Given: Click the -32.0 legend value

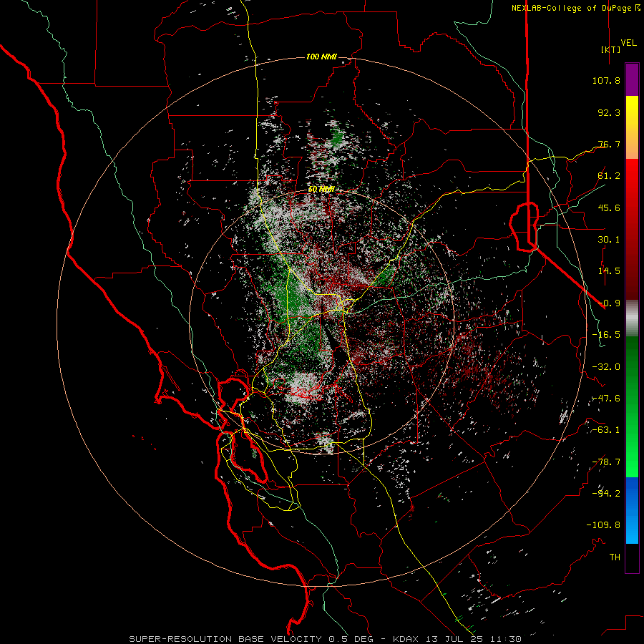Looking at the screenshot, I should click(x=606, y=367).
